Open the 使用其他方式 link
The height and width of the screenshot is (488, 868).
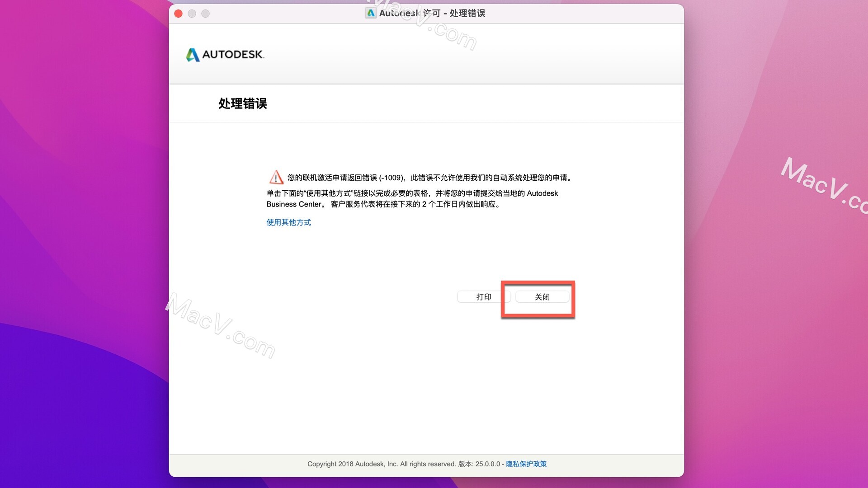[288, 222]
